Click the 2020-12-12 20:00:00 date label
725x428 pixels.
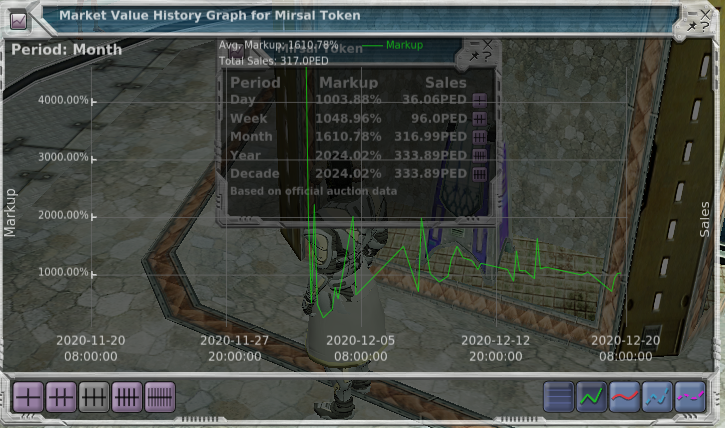click(x=495, y=349)
